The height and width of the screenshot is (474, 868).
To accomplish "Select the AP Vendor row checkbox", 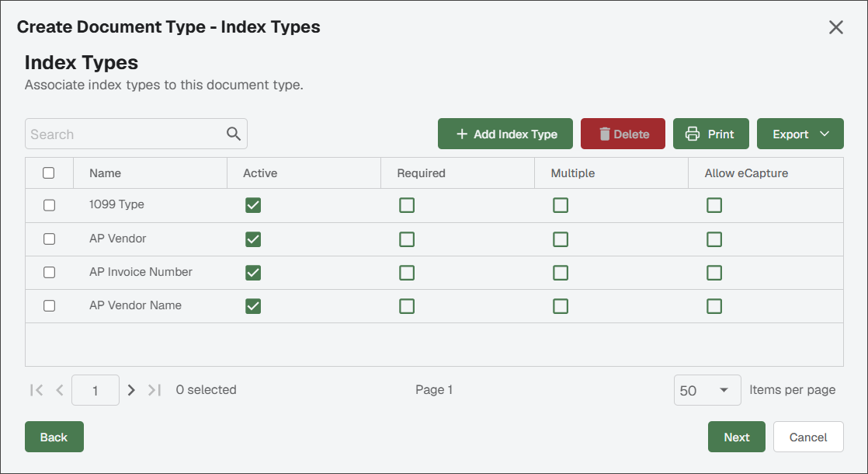I will pyautogui.click(x=49, y=239).
